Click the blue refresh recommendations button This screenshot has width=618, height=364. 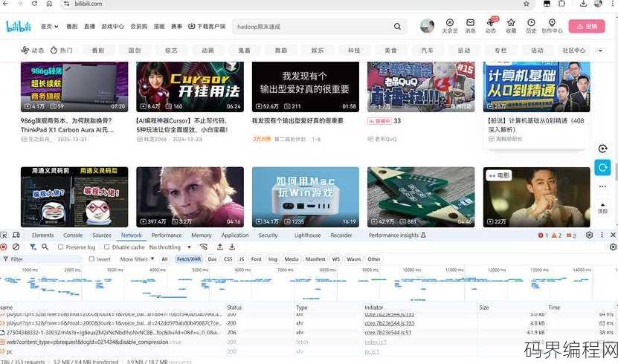coord(602,168)
